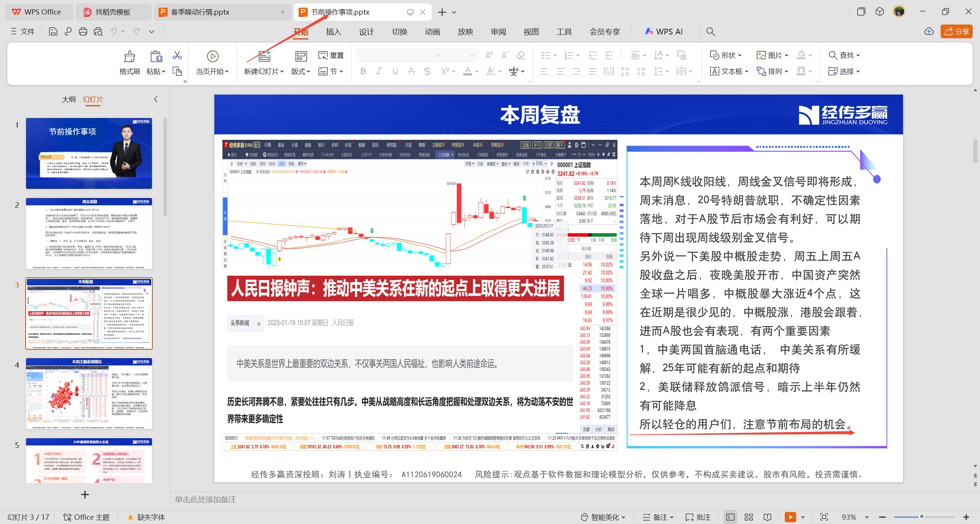
Task: Click the print icon in quick toolbar
Action: [x=83, y=32]
